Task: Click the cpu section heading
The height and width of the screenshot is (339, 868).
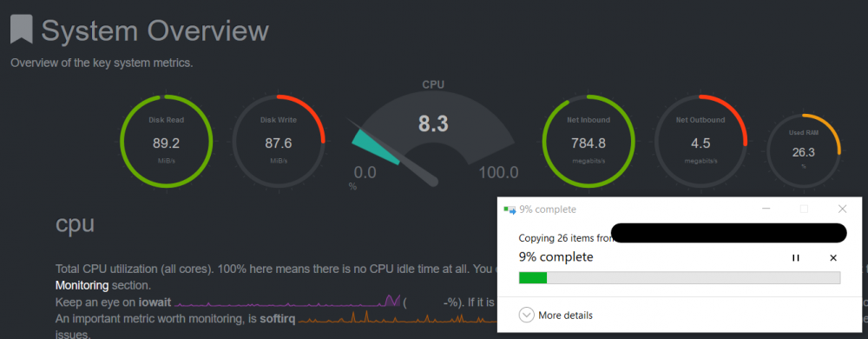Action: click(75, 224)
